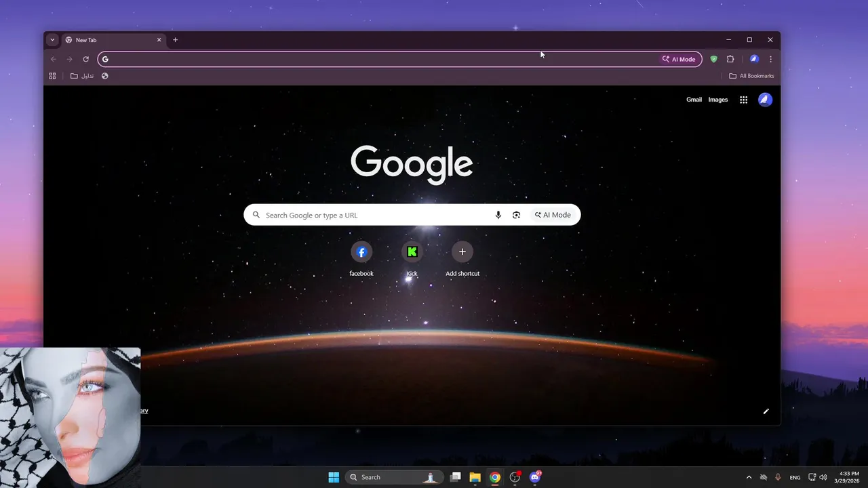Open the Extensions puzzle icon
The width and height of the screenshot is (868, 488).
click(730, 59)
